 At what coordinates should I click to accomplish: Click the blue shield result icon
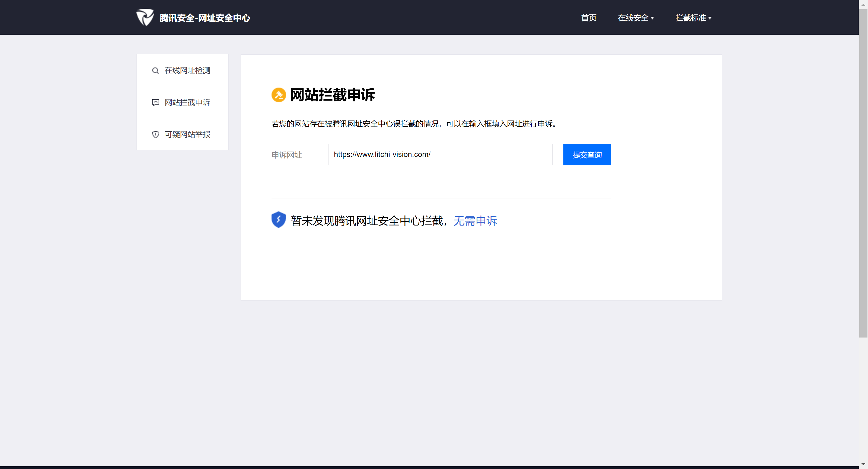coord(278,220)
